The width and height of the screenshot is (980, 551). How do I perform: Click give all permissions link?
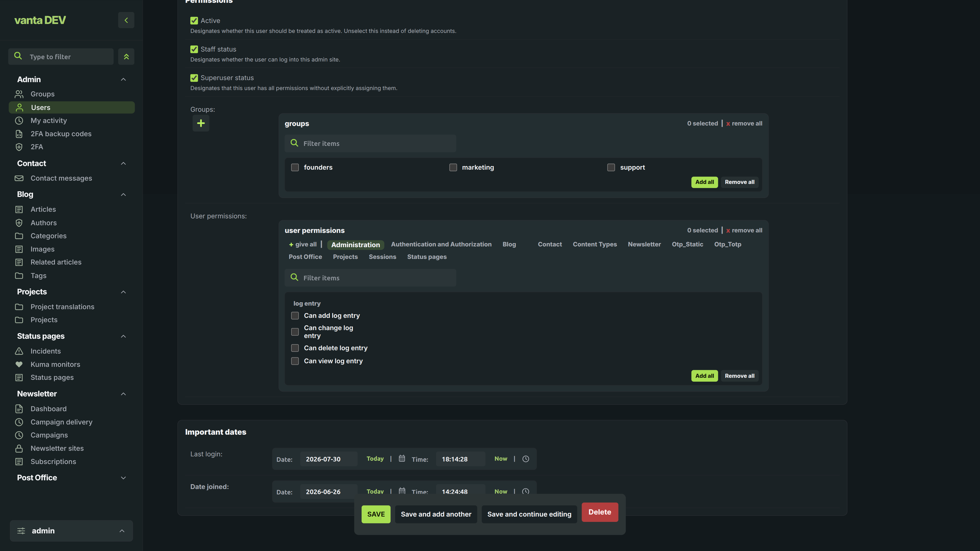[x=302, y=245]
